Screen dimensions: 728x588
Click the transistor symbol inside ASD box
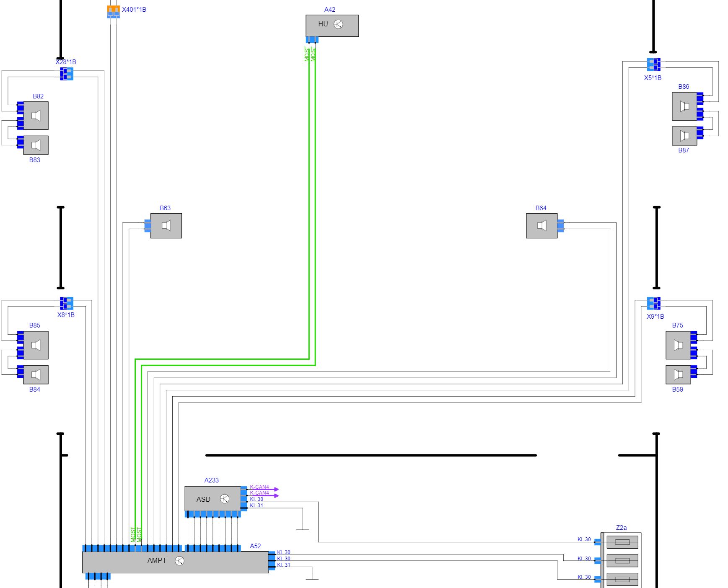(225, 499)
